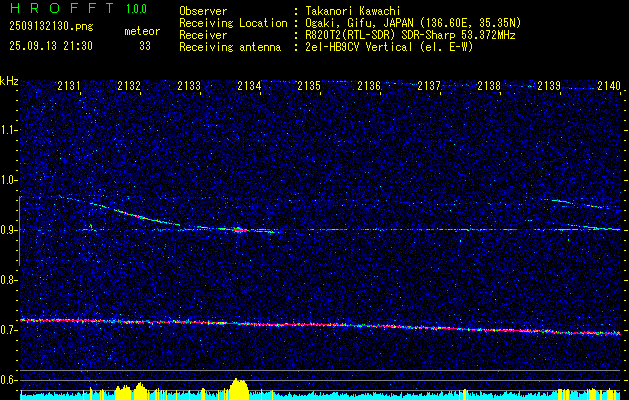Screen dimensions: 629x400
Task: Click the Observer field label
Action: pos(203,12)
